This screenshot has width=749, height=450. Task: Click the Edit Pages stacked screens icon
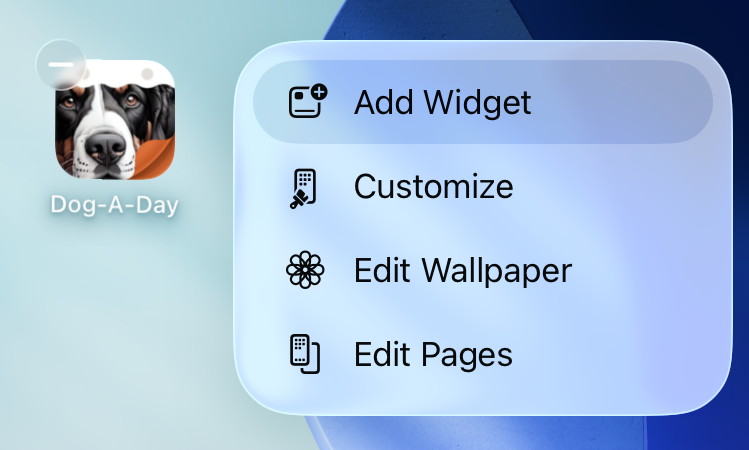(305, 354)
